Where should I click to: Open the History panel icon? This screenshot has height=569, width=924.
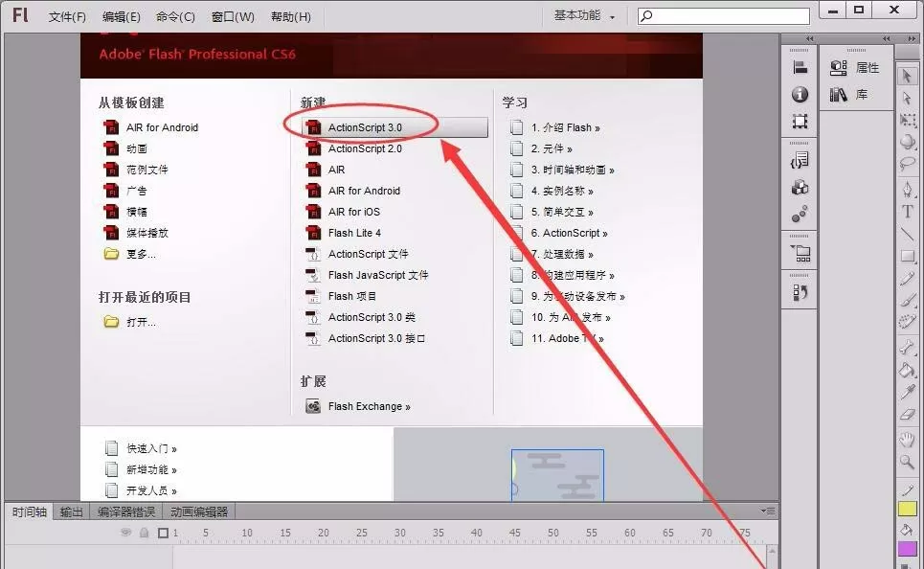click(800, 292)
